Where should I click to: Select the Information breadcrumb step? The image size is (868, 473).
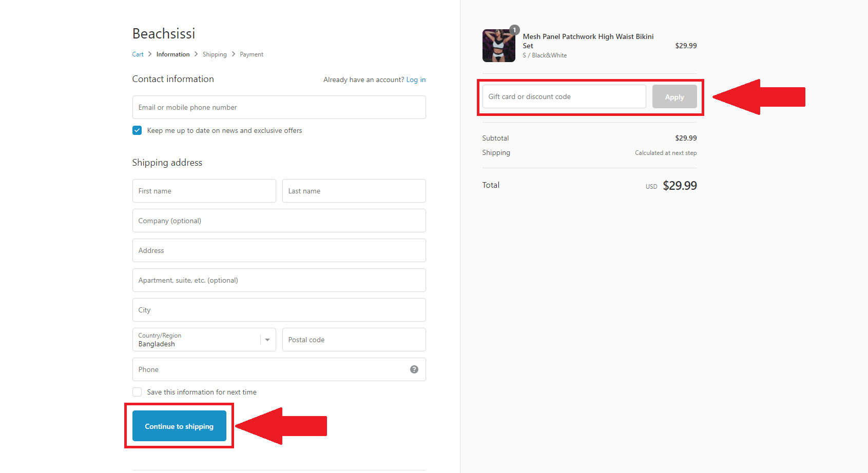173,54
